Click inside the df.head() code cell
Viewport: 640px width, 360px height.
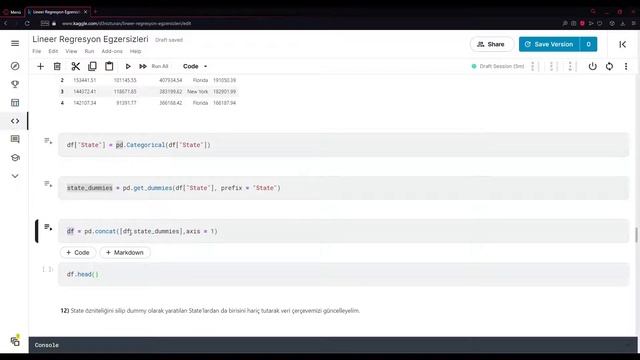[x=343, y=274]
